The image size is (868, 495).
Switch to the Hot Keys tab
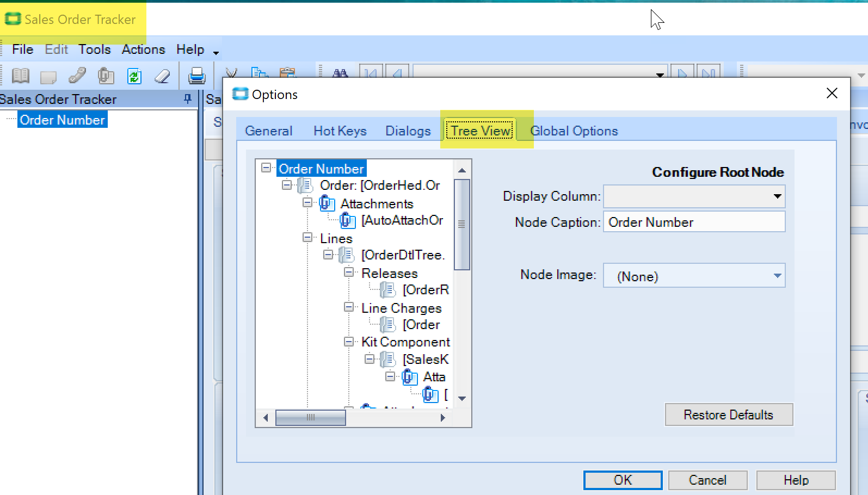pos(340,131)
